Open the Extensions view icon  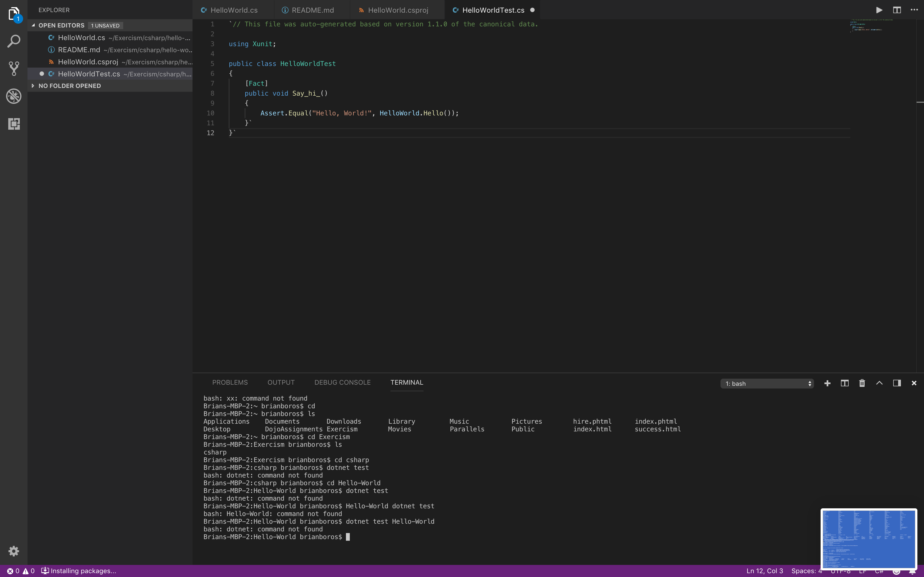click(x=14, y=124)
